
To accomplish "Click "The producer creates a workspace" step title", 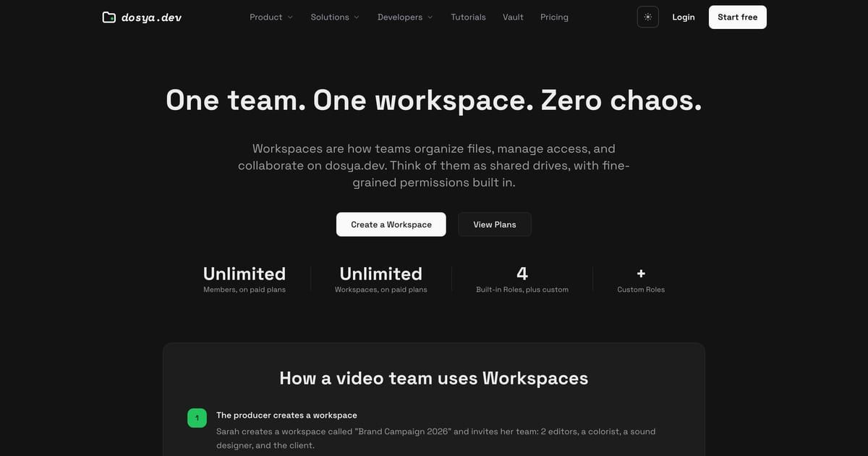I will (x=286, y=415).
